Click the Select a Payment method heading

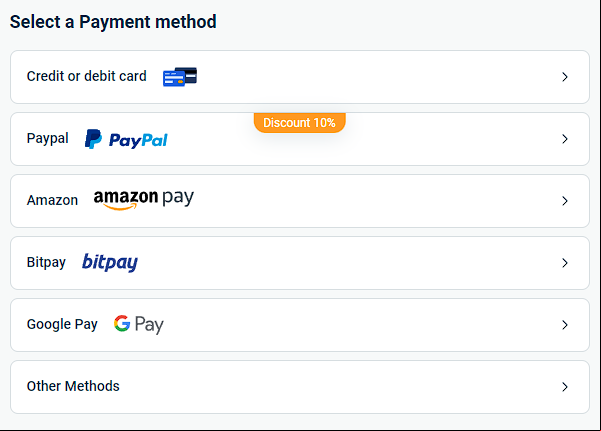coord(113,22)
